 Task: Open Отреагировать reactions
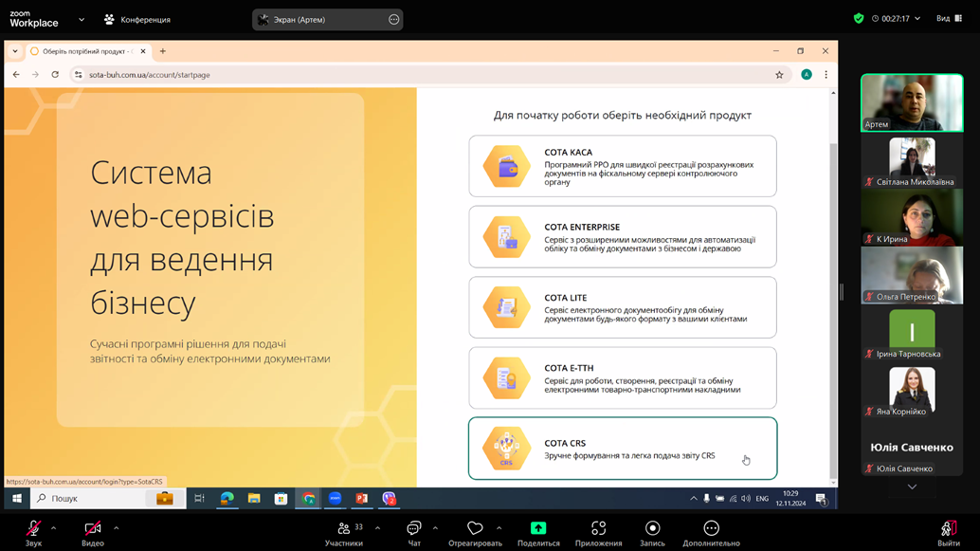coord(475,533)
